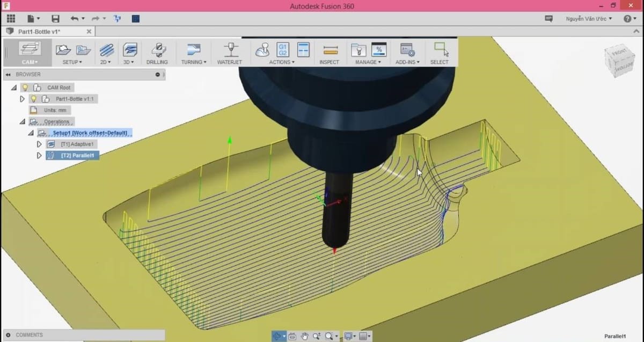Click the Drilling tool icon
Viewport: 644px width, 342px height.
(x=158, y=50)
